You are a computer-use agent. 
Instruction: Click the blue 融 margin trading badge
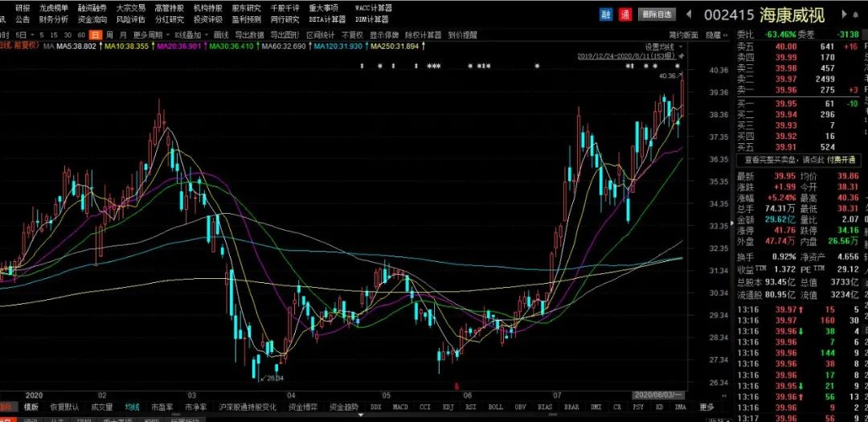click(x=606, y=14)
